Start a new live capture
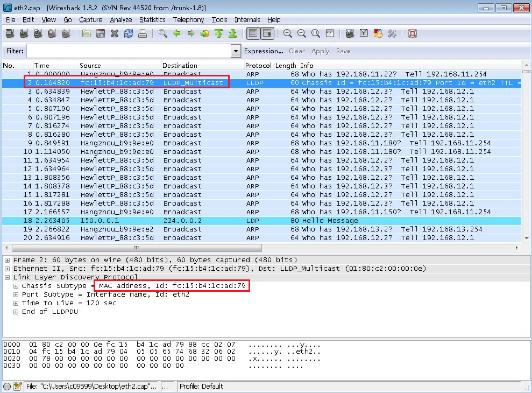The height and width of the screenshot is (393, 532). [38, 33]
